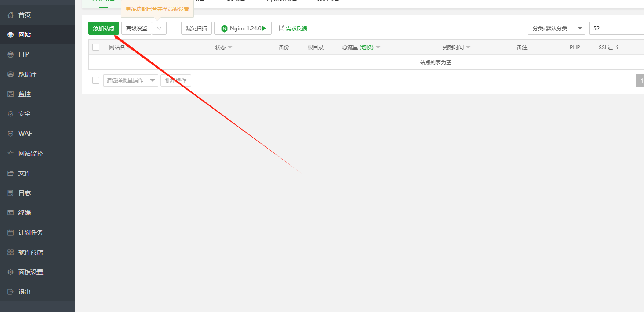Click the terminal icon in sidebar
Screen dimensions: 644x312
click(11, 213)
